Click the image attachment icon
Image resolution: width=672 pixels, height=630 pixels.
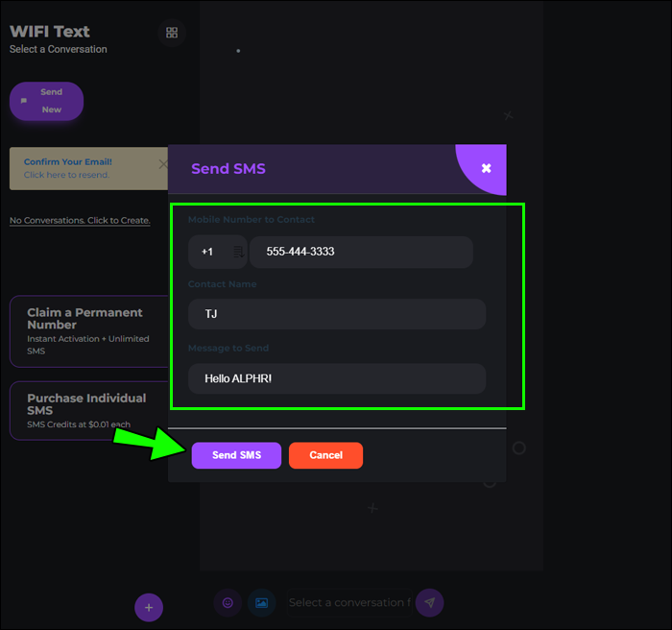(260, 603)
